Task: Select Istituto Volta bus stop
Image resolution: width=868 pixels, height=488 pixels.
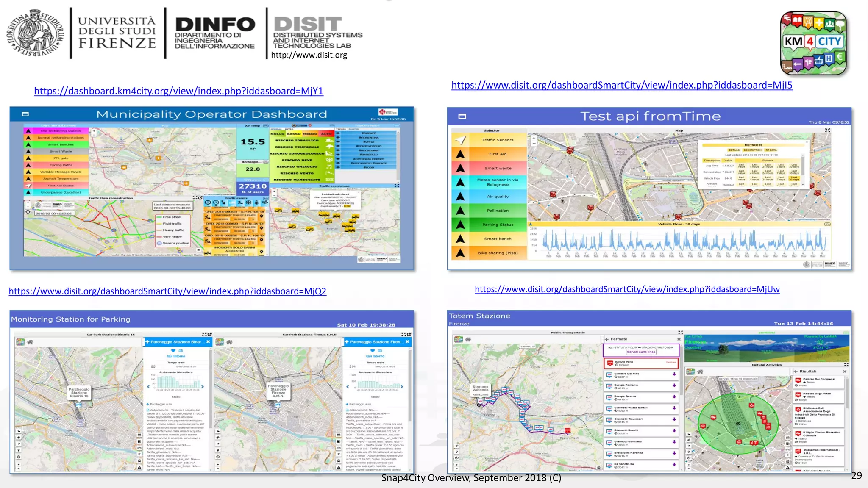Action: pyautogui.click(x=641, y=363)
